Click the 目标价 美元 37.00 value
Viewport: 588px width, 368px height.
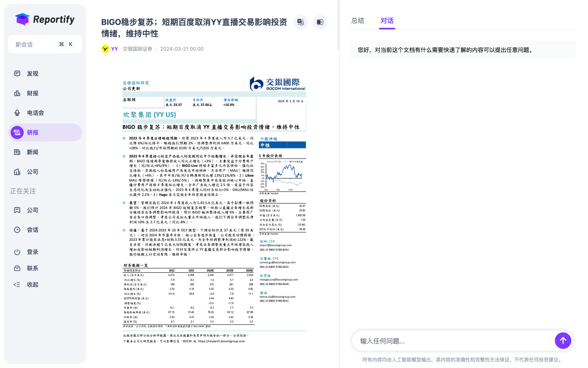click(x=202, y=105)
